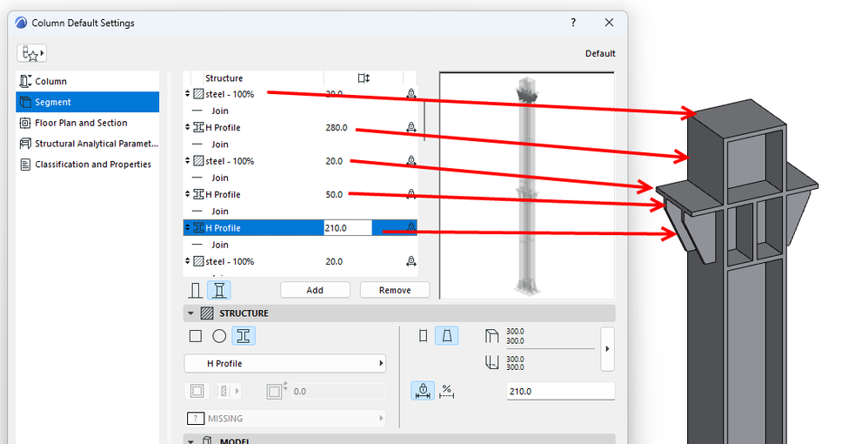Open Structural Analytical Parameters page
Image resolution: width=868 pixels, height=444 pixels.
coord(88,144)
